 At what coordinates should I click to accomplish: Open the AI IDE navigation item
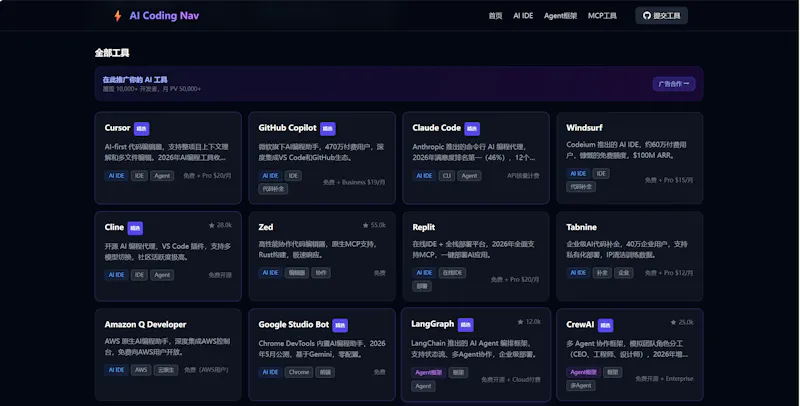[x=523, y=16]
